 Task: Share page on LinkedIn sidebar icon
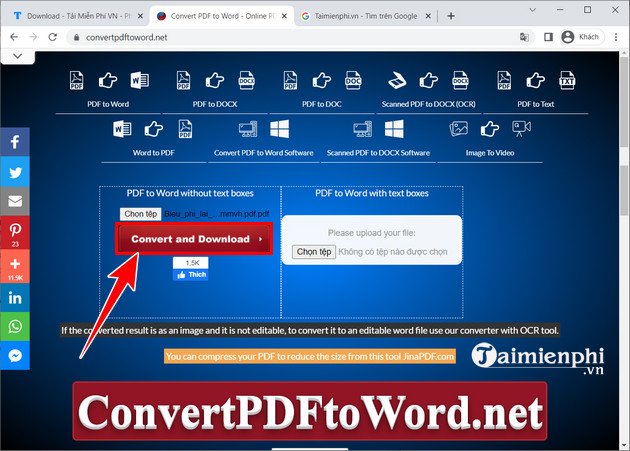(15, 298)
